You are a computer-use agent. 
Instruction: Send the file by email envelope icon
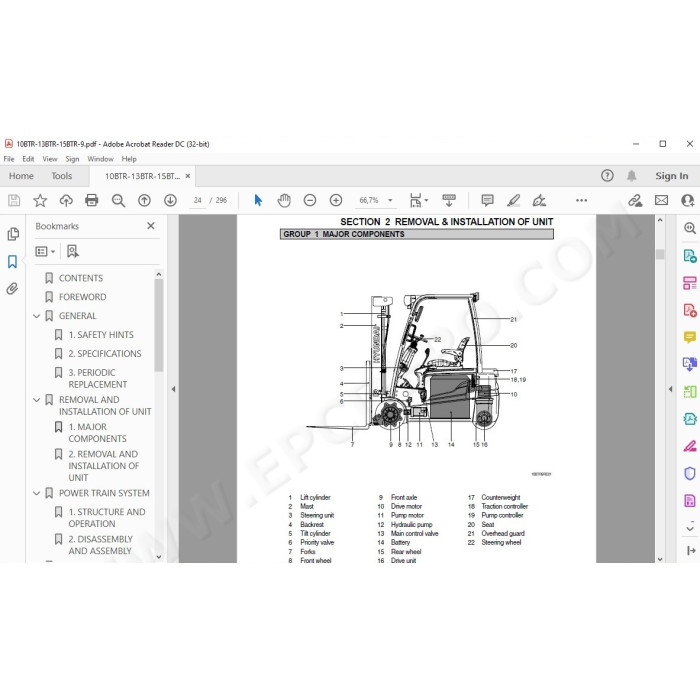click(661, 200)
